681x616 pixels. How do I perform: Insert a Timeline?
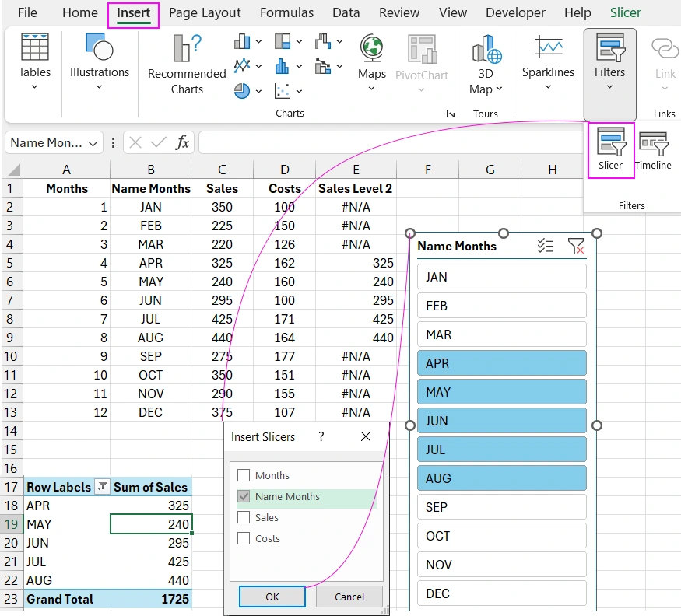[x=654, y=148]
